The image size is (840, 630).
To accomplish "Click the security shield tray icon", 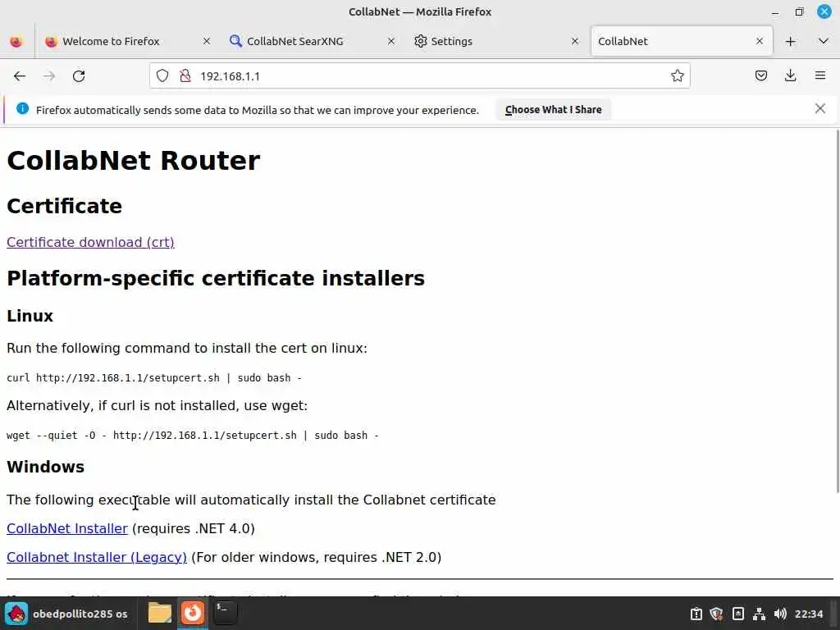I will pos(716,614).
